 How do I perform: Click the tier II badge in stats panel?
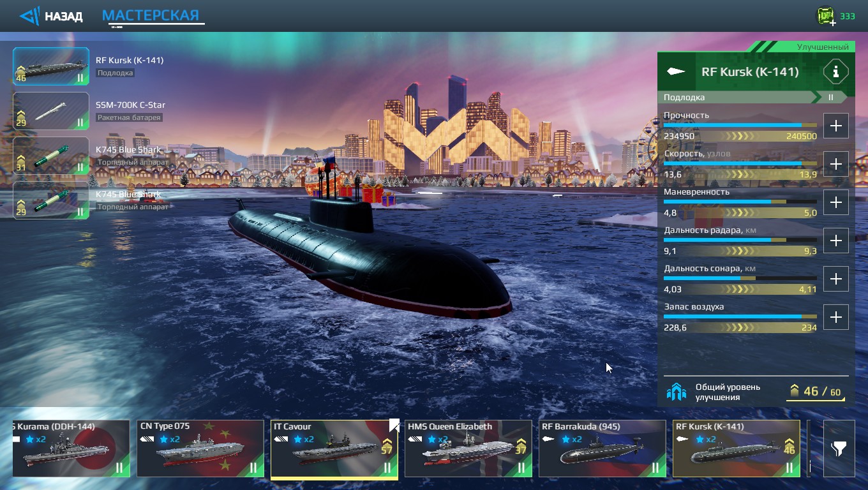831,98
